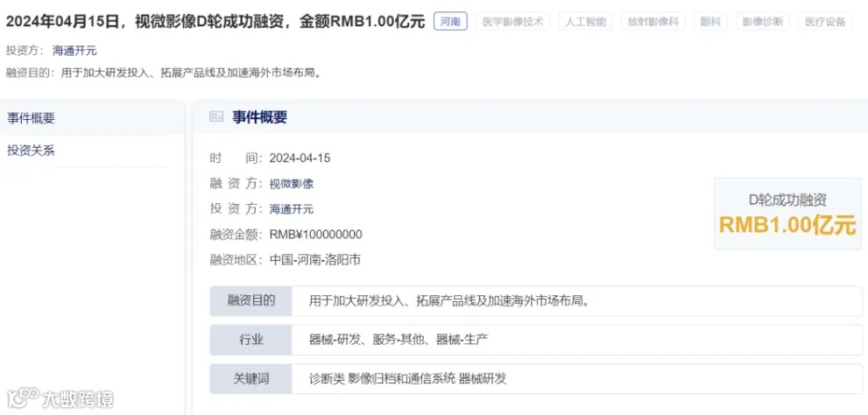The width and height of the screenshot is (868, 415).
Task: Open 海通开元 link in 投资方 row
Action: point(292,209)
